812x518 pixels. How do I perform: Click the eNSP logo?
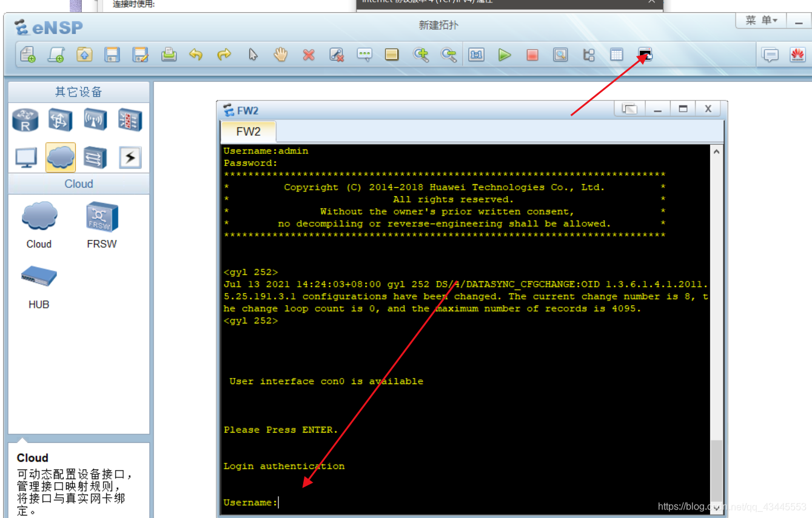click(x=49, y=27)
